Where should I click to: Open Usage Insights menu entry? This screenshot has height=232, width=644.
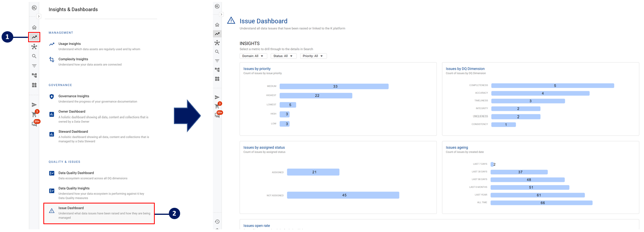point(70,44)
